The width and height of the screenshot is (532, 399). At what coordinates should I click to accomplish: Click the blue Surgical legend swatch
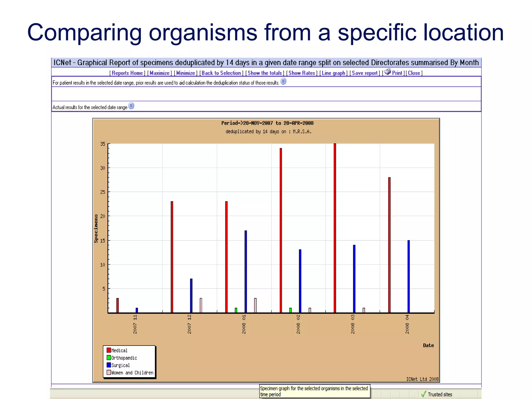point(109,365)
